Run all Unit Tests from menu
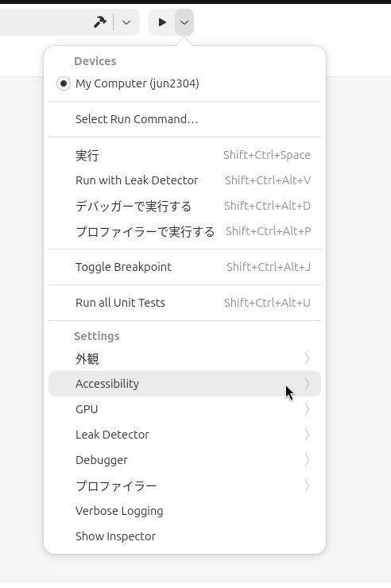Screen dimensions: 391x588 click(184, 303)
